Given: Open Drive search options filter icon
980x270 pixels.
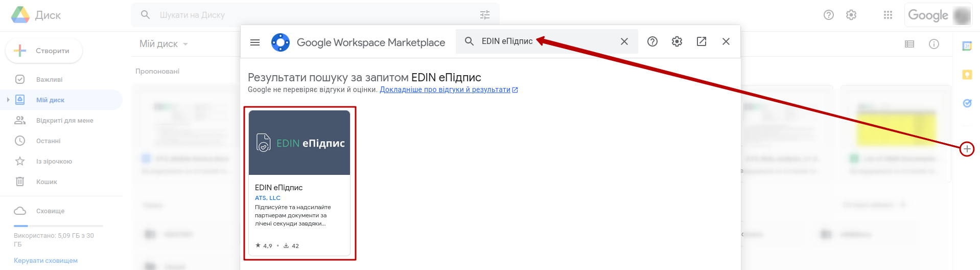Looking at the screenshot, I should pyautogui.click(x=485, y=15).
